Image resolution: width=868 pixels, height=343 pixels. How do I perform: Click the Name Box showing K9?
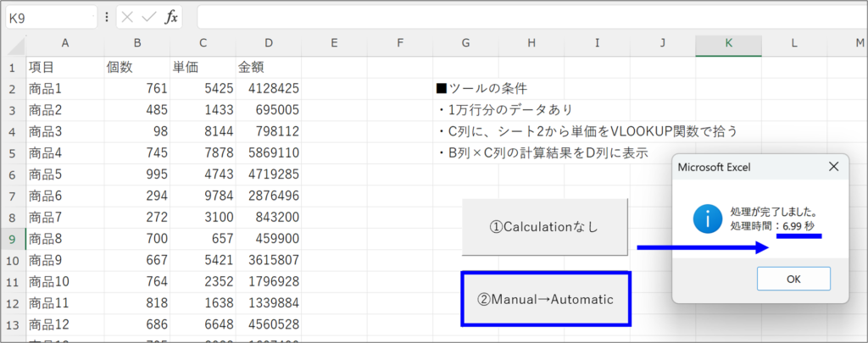click(52, 17)
